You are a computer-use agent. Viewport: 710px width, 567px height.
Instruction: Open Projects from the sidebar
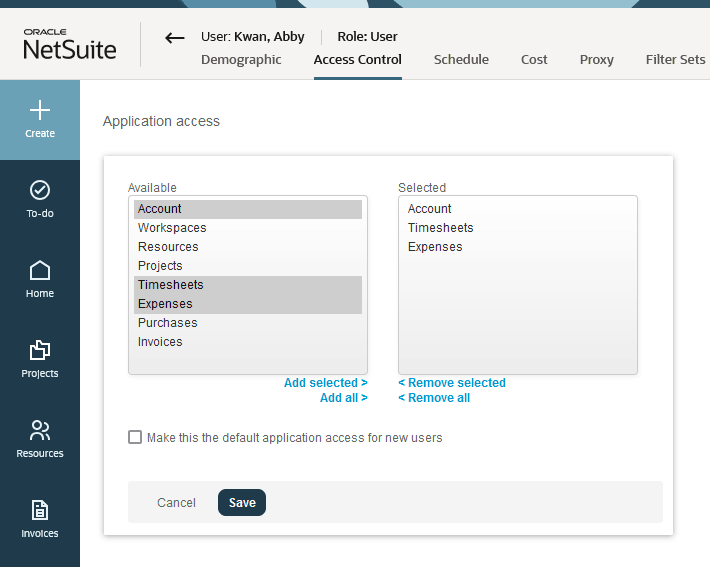[x=40, y=359]
